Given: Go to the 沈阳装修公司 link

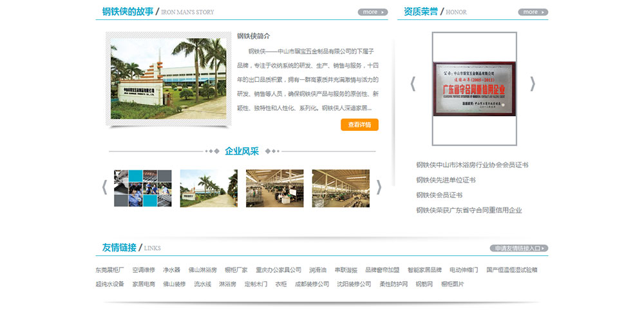Looking at the screenshot, I should click(x=354, y=284).
